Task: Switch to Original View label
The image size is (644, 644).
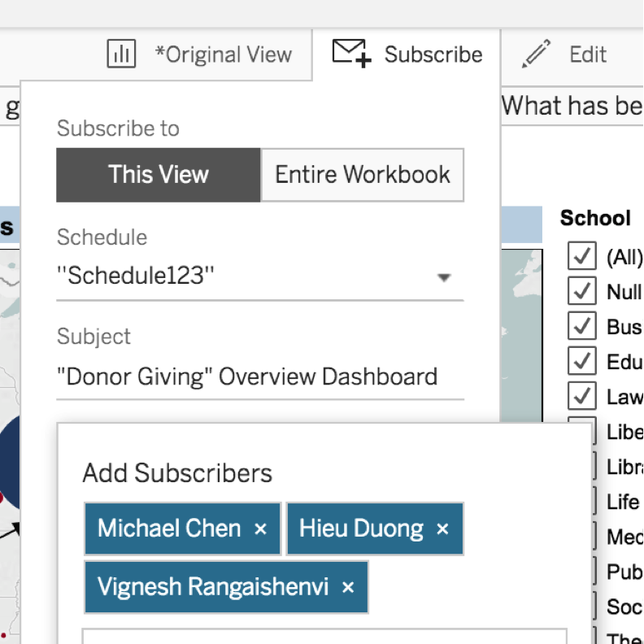Action: tap(223, 54)
